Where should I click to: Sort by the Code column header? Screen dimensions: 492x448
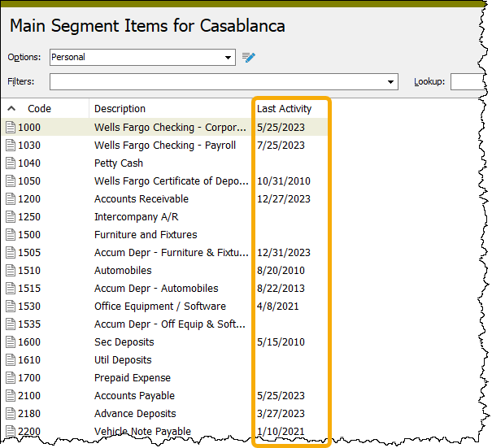pos(39,109)
